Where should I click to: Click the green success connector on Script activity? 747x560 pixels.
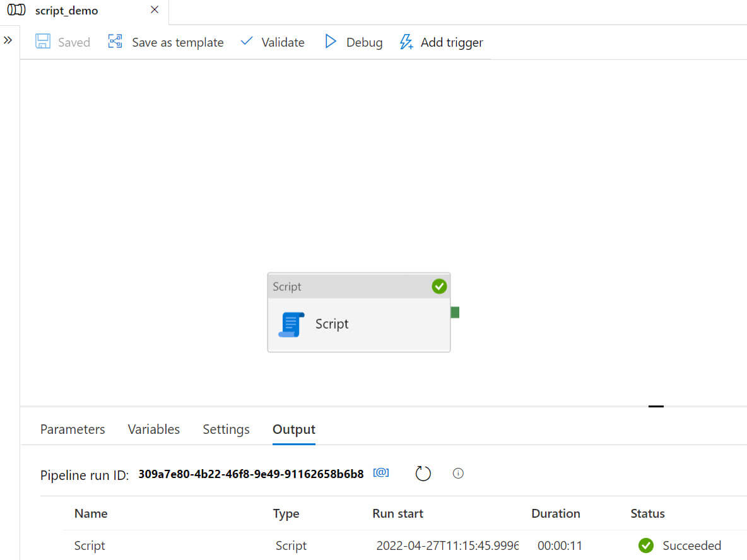click(x=455, y=312)
